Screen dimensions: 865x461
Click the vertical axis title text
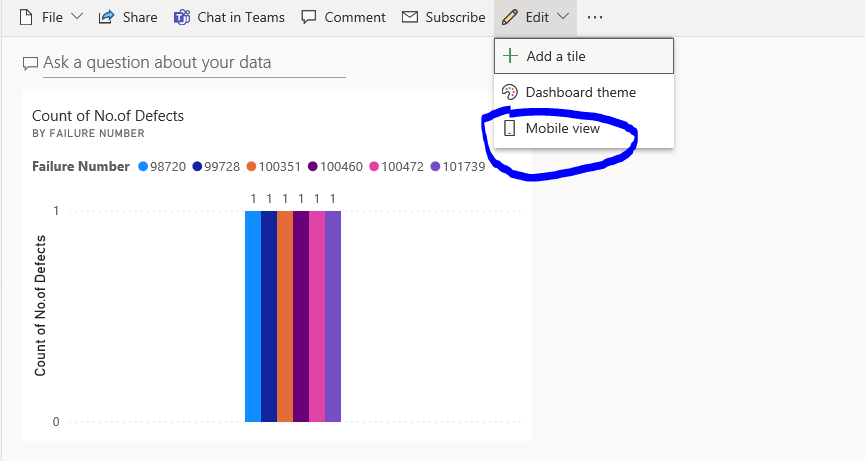[40, 305]
